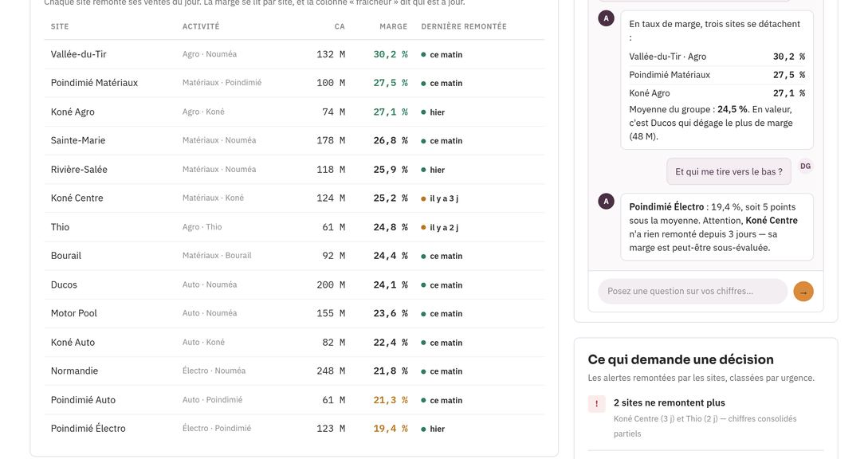Click the 200 M revenue for Ducos
This screenshot has width=868, height=459.
(331, 284)
